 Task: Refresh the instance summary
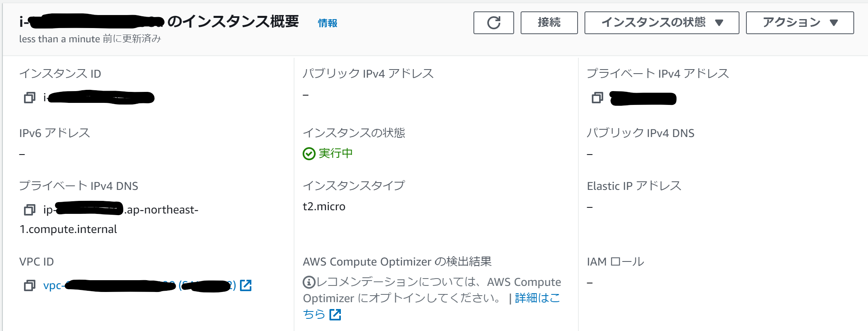493,23
